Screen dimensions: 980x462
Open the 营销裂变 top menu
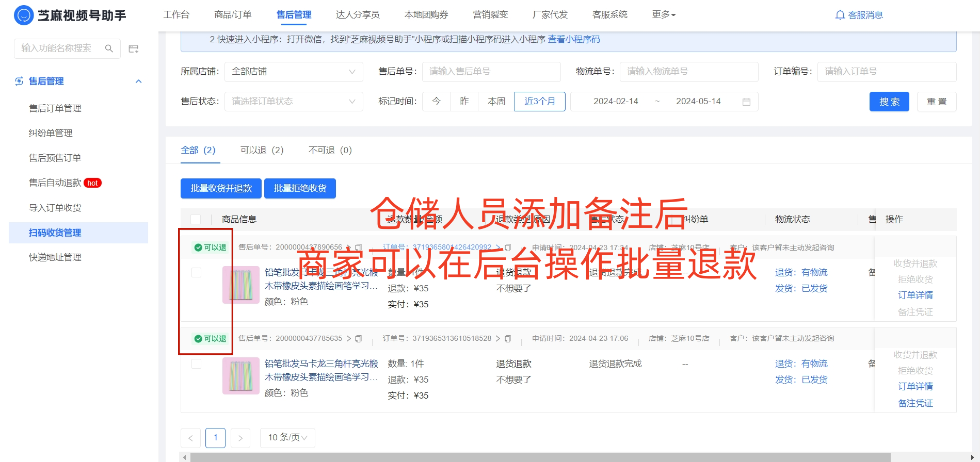tap(490, 14)
